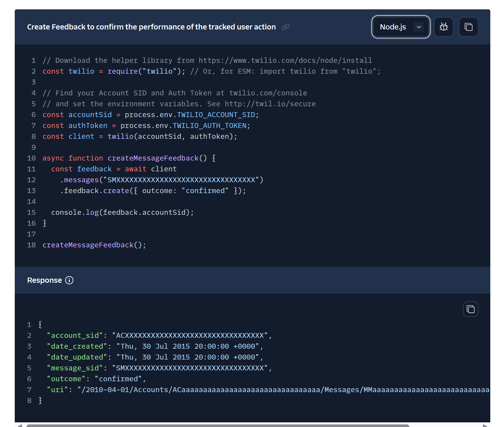504x427 pixels.
Task: Click the "uri" value in response
Action: (284, 390)
